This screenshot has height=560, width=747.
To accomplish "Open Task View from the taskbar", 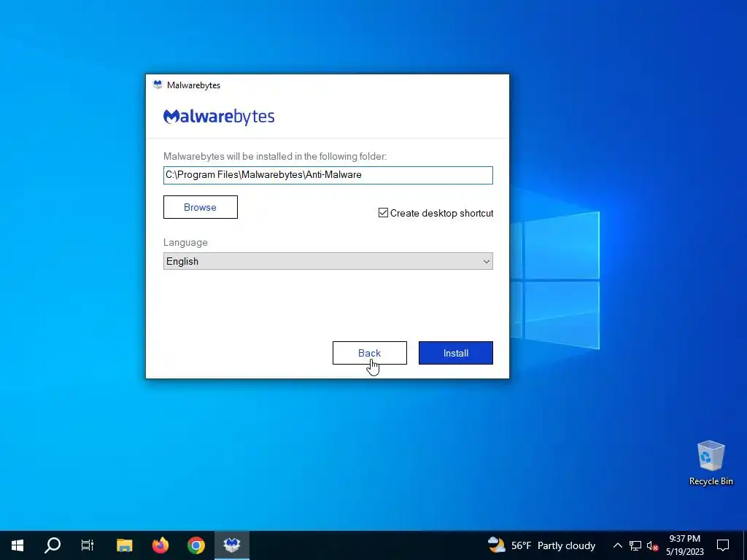I will (88, 545).
